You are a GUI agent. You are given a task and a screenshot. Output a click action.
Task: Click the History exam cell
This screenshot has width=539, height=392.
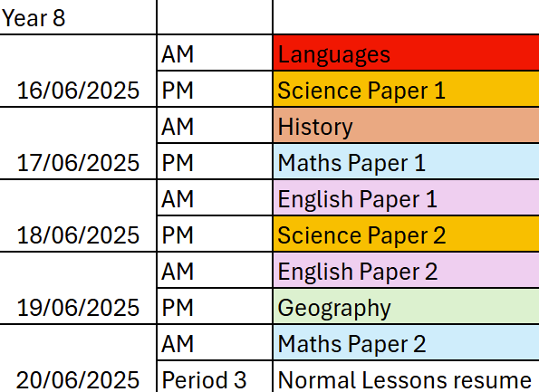(x=406, y=125)
